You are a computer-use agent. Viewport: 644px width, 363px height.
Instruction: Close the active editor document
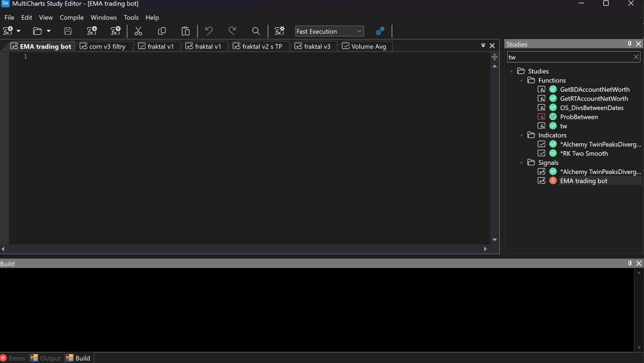click(493, 46)
